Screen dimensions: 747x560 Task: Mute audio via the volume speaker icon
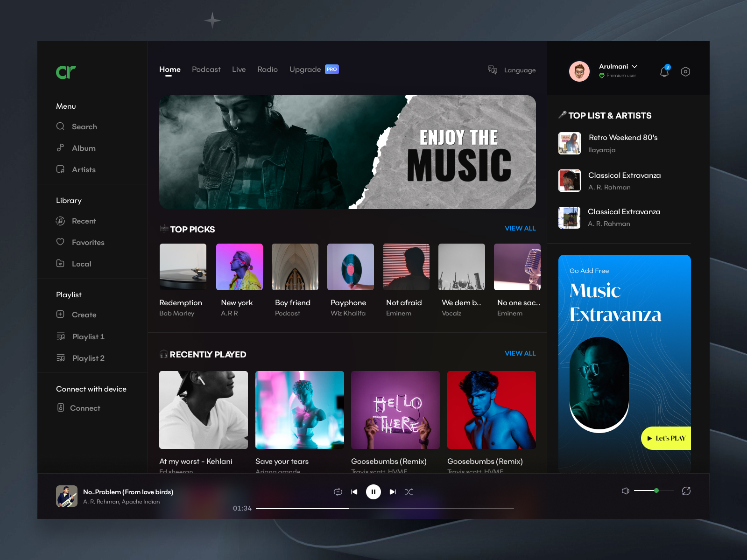point(625,490)
